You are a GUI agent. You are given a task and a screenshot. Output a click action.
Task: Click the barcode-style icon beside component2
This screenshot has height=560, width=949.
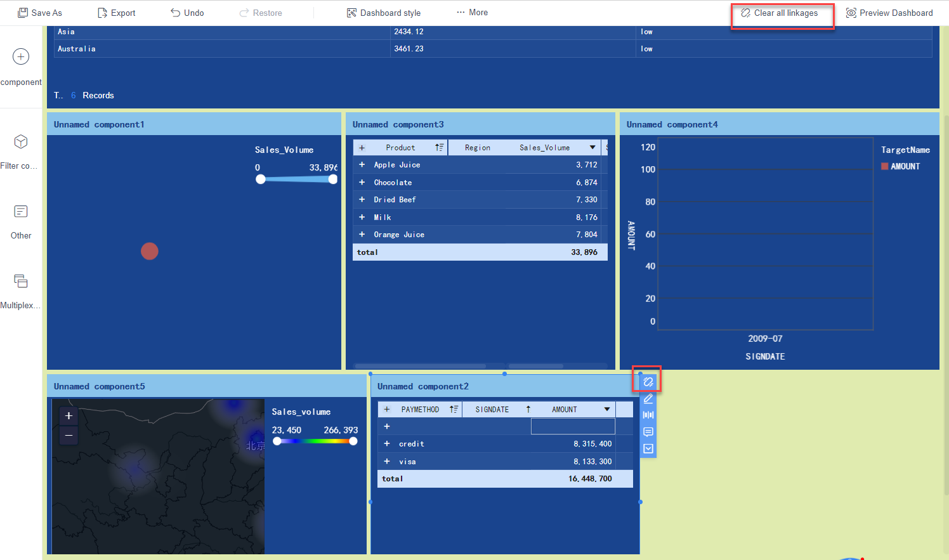point(648,415)
